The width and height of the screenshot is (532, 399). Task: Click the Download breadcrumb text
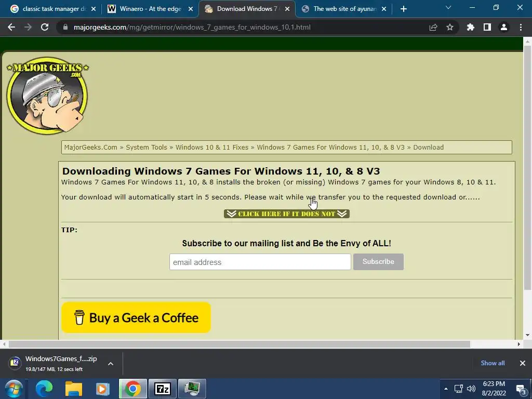click(428, 147)
